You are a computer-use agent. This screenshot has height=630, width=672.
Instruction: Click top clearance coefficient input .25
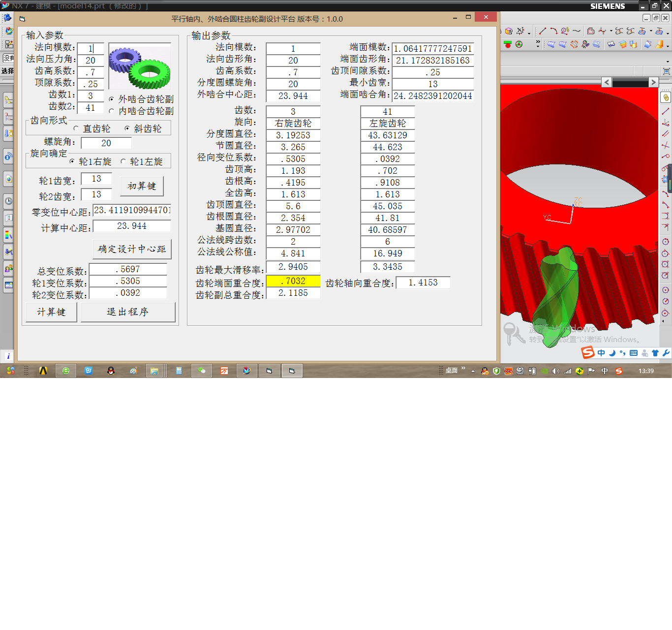click(x=91, y=84)
